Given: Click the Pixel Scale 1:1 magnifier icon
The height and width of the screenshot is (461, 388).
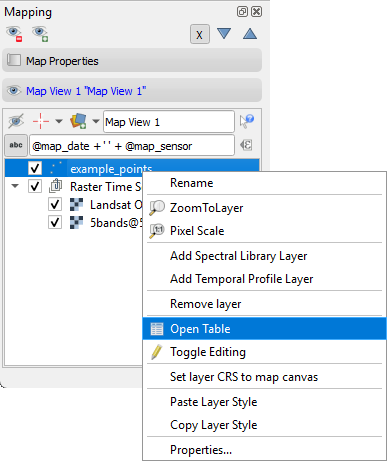Looking at the screenshot, I should click(157, 231).
